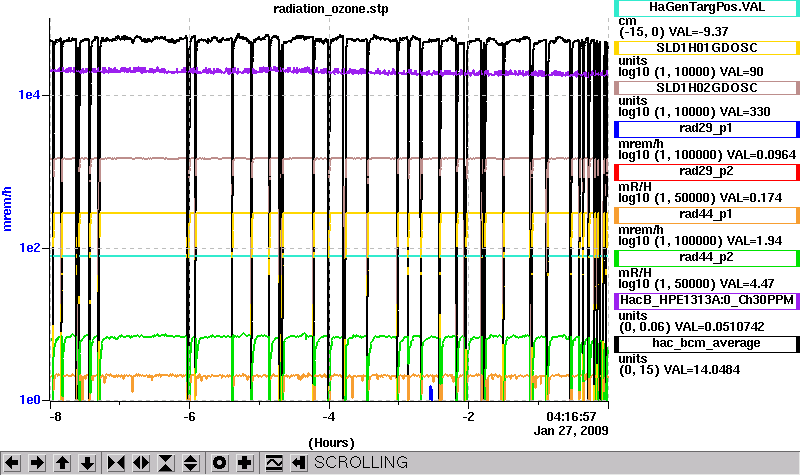This screenshot has width=800, height=475.
Task: Click the -8 hours tick label
Action: pyautogui.click(x=55, y=417)
